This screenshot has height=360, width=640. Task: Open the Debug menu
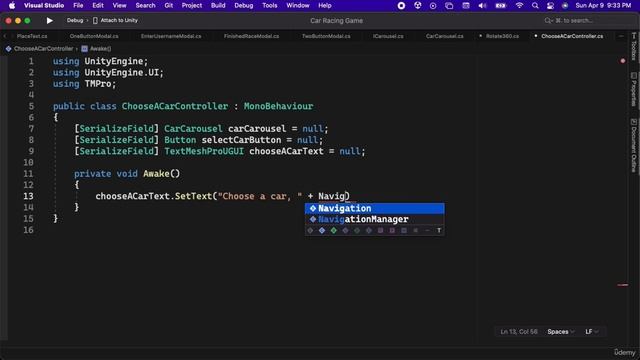[x=244, y=6]
